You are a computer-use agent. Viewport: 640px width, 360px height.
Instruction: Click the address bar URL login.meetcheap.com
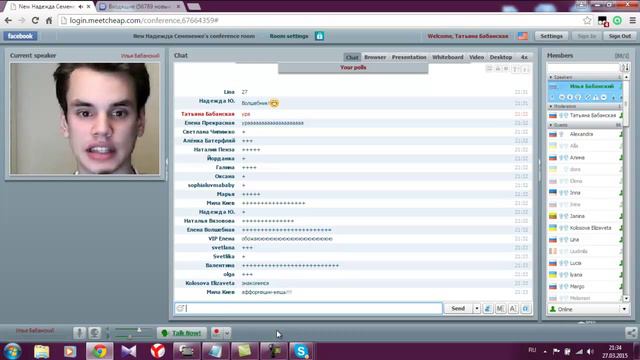point(105,20)
